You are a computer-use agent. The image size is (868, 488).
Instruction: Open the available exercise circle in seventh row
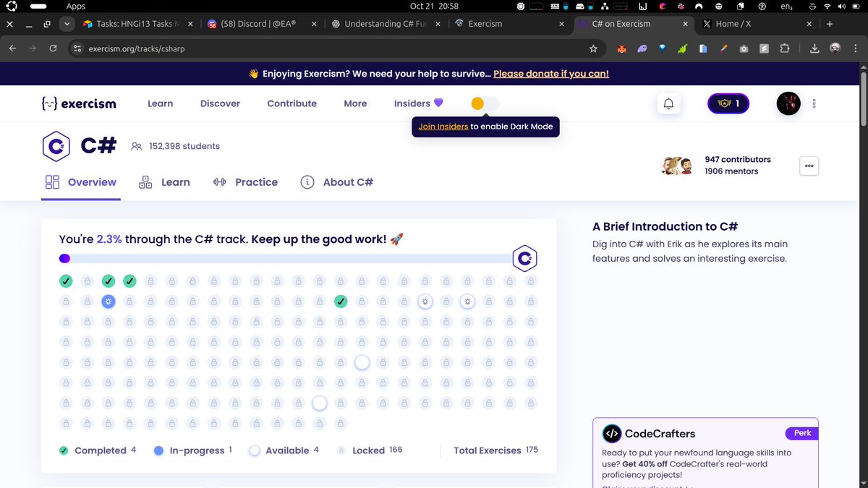(320, 403)
